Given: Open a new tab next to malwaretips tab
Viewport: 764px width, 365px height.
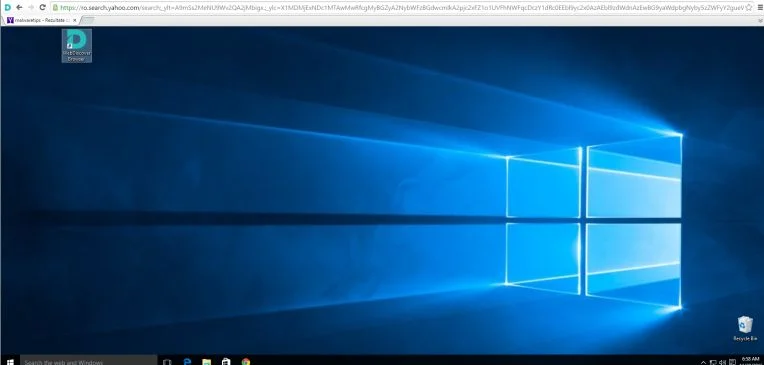Looking at the screenshot, I should point(87,20).
